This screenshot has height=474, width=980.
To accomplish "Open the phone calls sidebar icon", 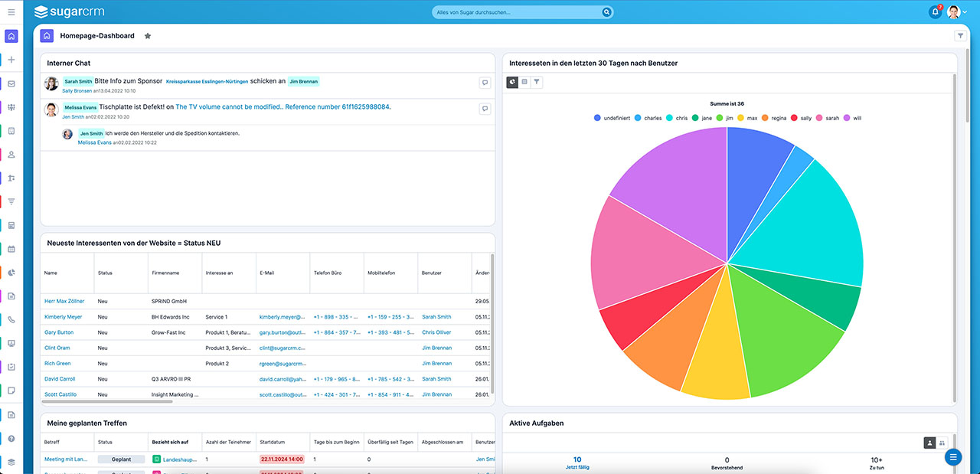I will [x=11, y=319].
